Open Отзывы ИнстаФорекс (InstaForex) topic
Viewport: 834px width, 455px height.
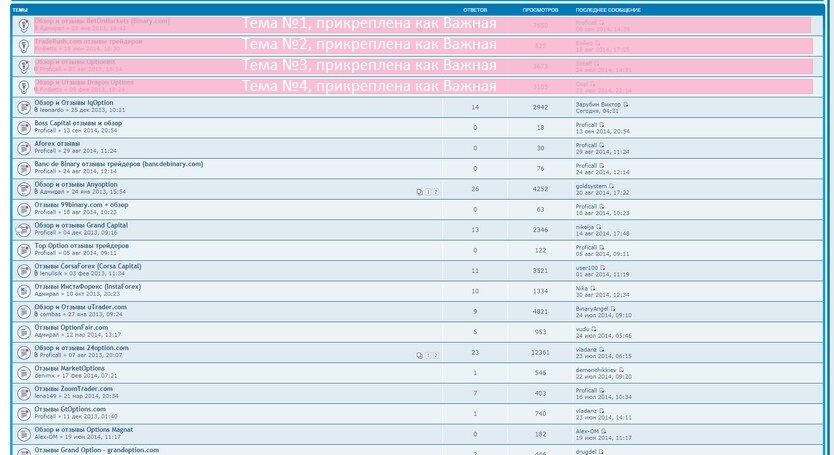click(x=87, y=286)
